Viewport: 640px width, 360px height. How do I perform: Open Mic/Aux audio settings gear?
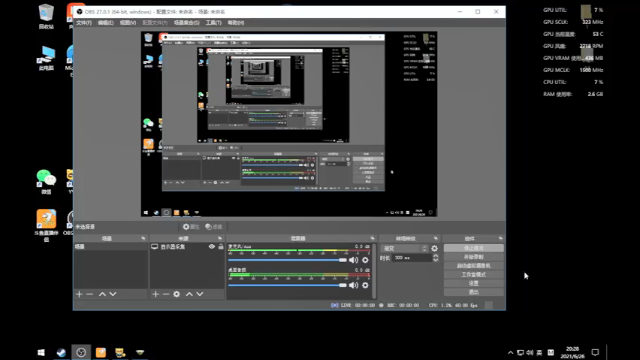click(365, 260)
